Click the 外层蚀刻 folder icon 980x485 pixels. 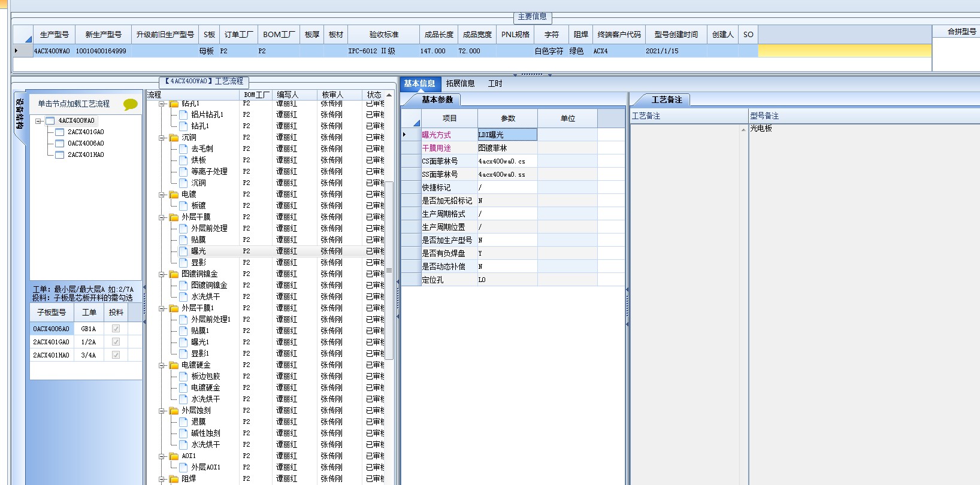174,411
